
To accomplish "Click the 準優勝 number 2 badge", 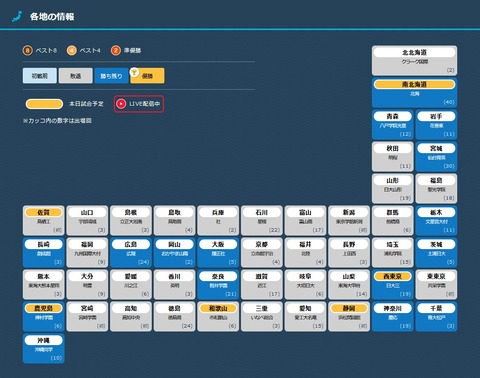I will click(116, 51).
